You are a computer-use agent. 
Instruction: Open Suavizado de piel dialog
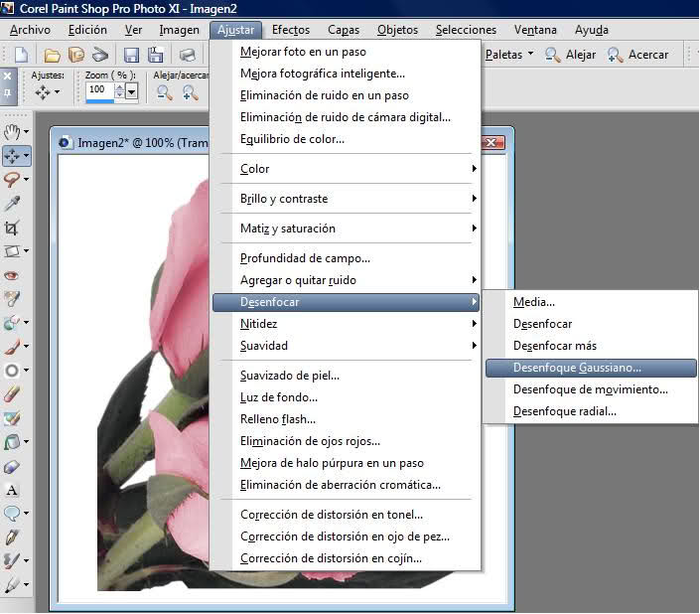click(x=346, y=376)
